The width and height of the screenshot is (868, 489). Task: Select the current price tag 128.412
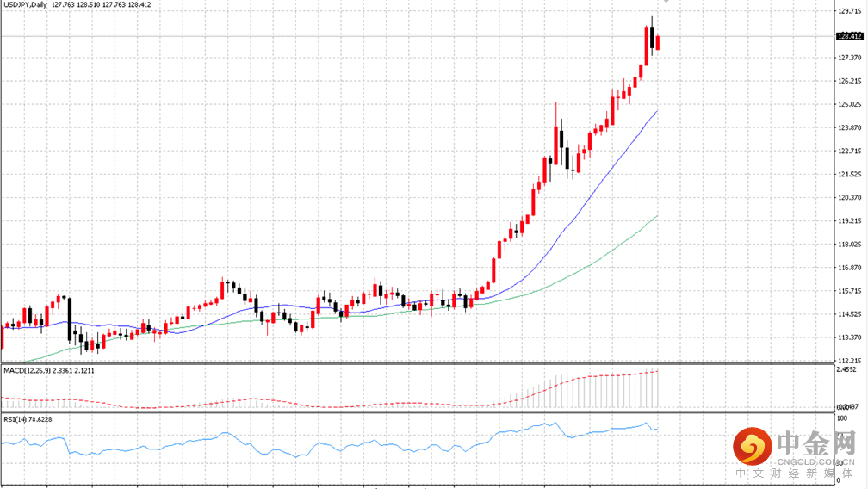click(x=849, y=36)
